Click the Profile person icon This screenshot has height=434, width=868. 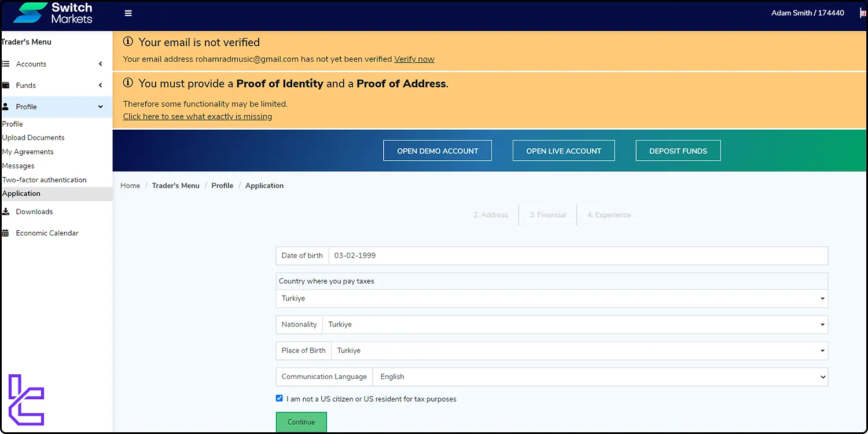(6, 107)
